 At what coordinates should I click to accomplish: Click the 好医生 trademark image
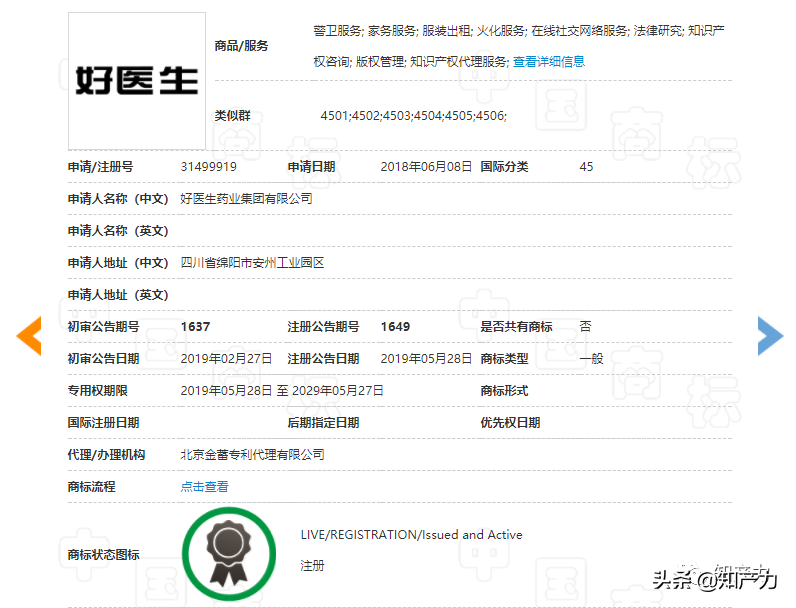(x=137, y=81)
